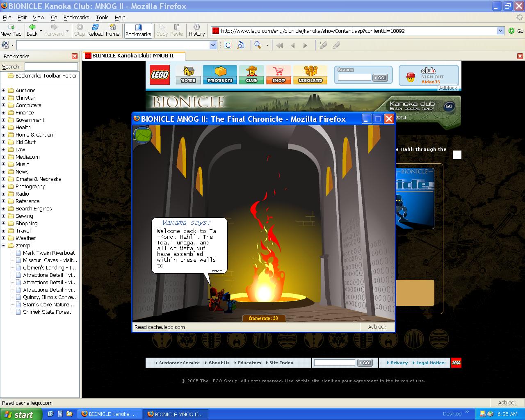This screenshot has width=525, height=420.
Task: Open Mark Twain Riverboat bookmark
Action: pos(49,253)
